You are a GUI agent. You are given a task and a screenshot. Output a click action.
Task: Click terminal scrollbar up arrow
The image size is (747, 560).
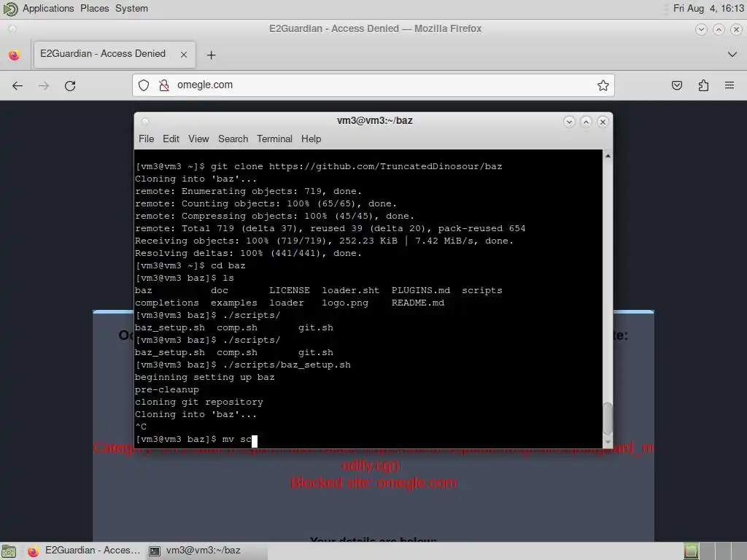(608, 156)
